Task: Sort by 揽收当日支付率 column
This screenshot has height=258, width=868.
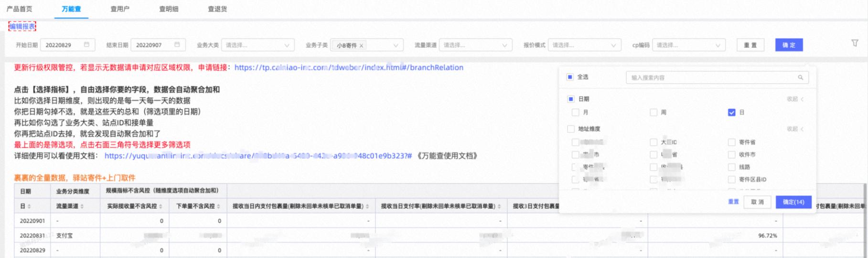Action: 499,206
